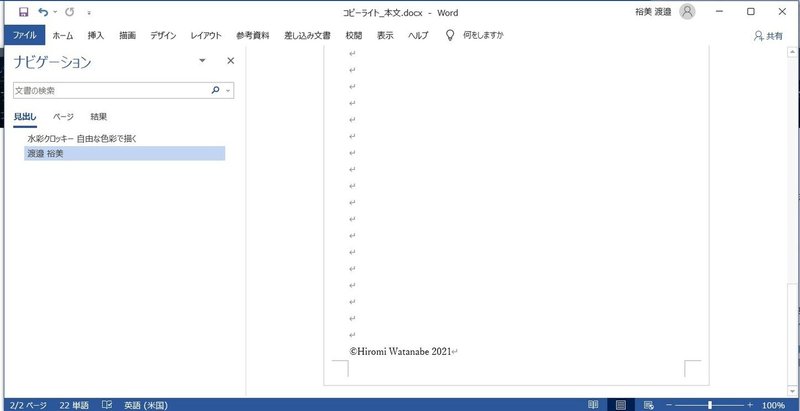800x411 pixels.
Task: Open the user account avatar icon
Action: (687, 12)
